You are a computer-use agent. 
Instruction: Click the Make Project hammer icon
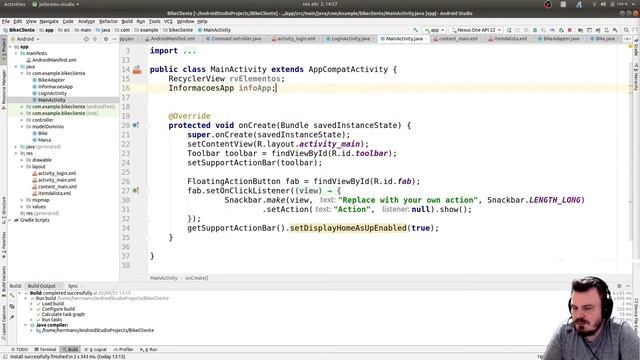point(415,30)
